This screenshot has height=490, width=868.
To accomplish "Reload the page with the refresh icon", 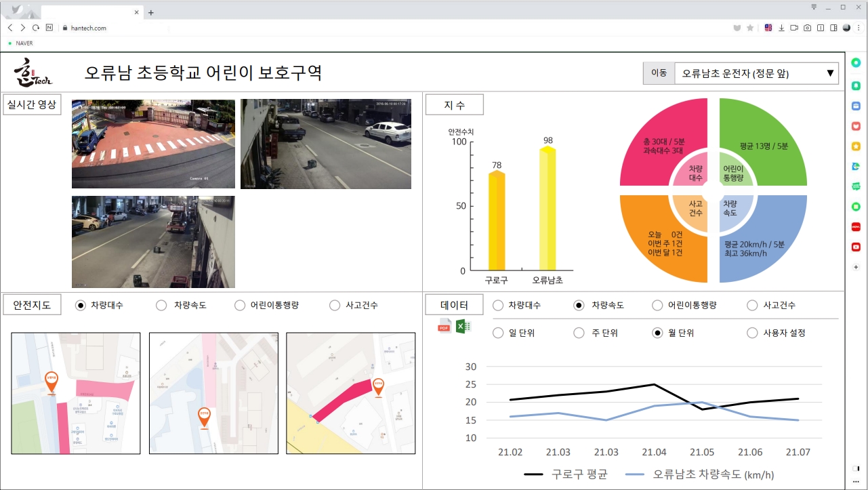I will 36,28.
